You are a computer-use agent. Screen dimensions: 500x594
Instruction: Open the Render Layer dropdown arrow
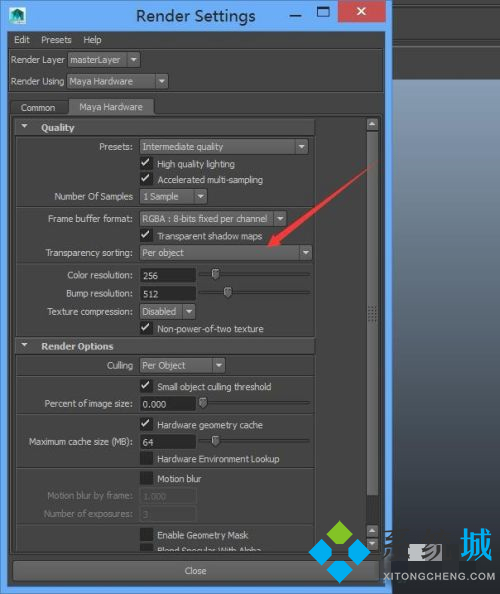134,60
